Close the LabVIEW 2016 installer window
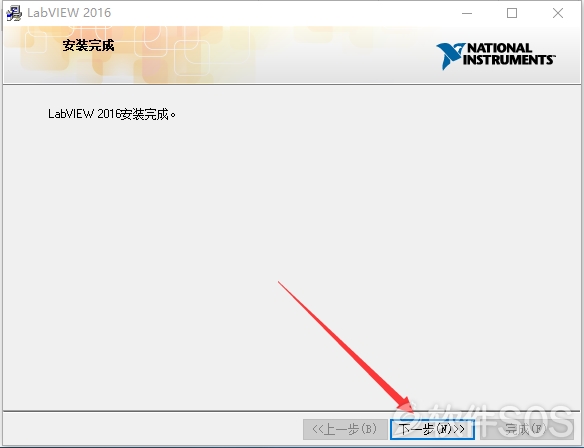 click(x=558, y=13)
